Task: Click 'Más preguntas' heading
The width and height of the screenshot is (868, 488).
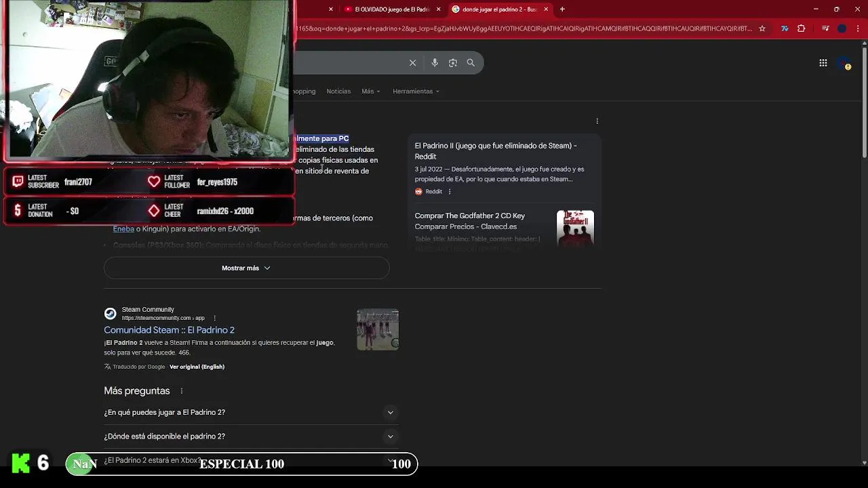Action: [x=137, y=391]
